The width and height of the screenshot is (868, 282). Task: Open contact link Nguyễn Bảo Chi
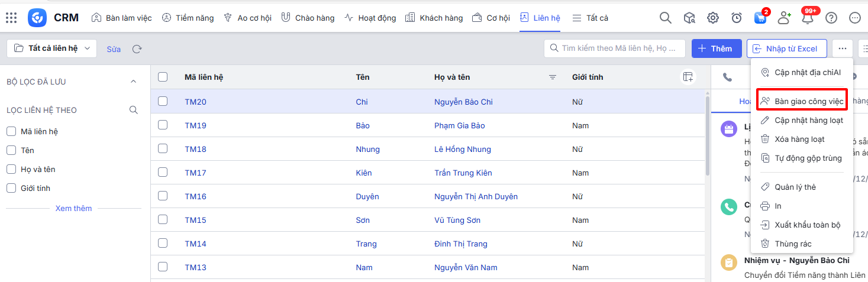(x=463, y=102)
